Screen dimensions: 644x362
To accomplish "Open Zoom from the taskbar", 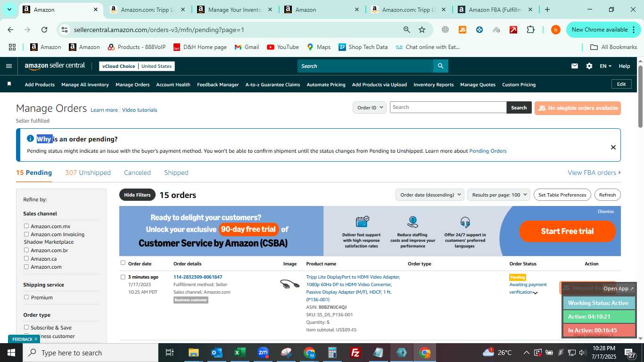I will pos(263,353).
